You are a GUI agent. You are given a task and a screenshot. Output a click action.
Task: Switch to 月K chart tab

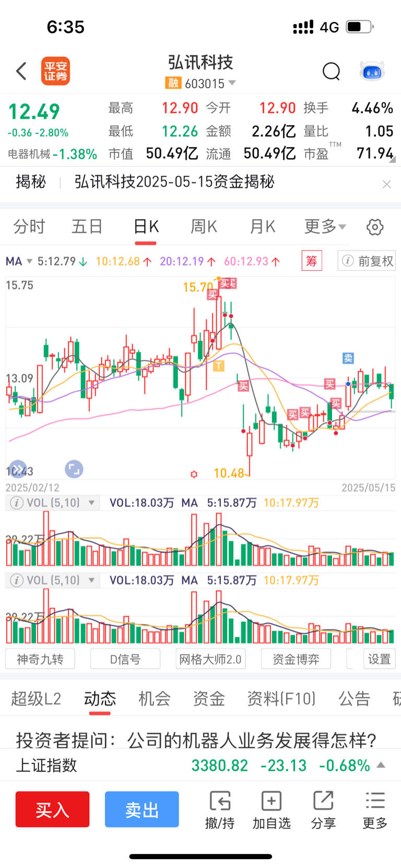click(262, 227)
